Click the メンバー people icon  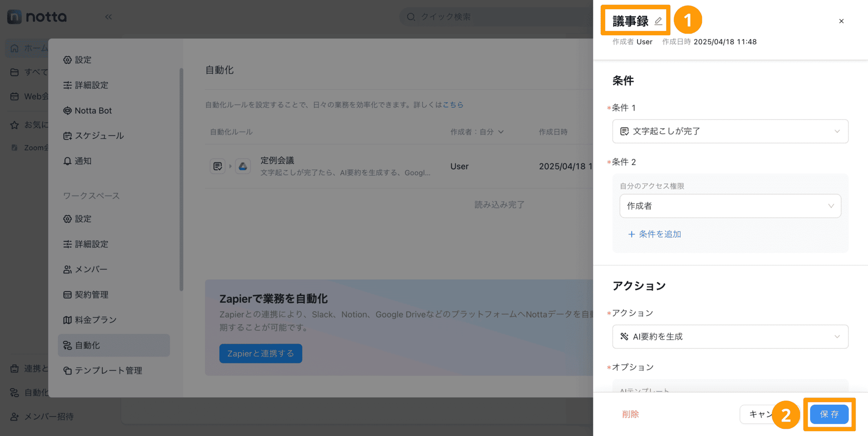point(67,270)
